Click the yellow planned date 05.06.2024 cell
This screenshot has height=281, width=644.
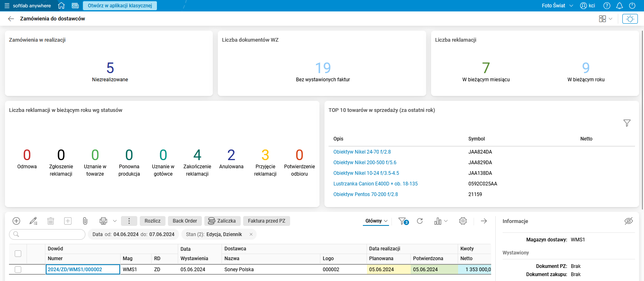tap(389, 270)
